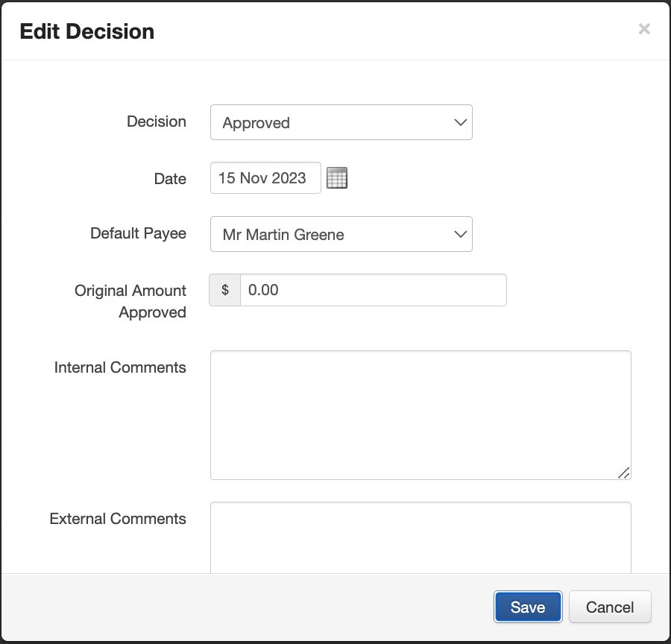Image resolution: width=671 pixels, height=644 pixels.
Task: Save the decision changes
Action: coord(527,607)
